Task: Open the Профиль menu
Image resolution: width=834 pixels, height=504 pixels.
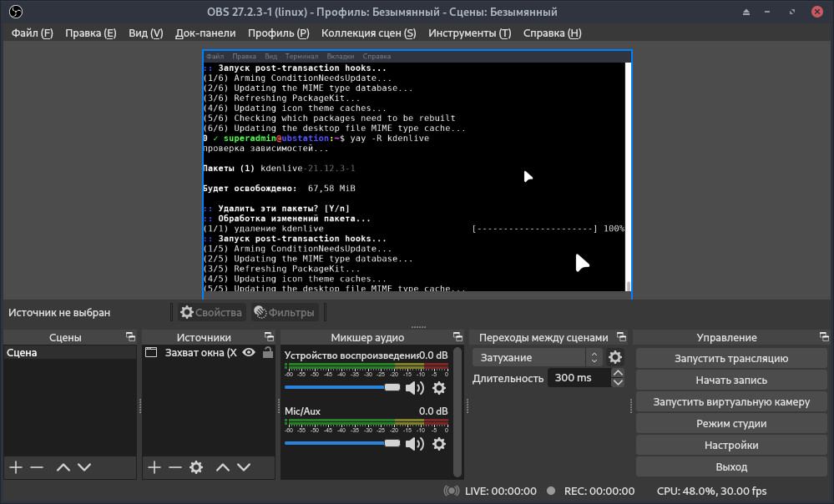Action: [278, 33]
